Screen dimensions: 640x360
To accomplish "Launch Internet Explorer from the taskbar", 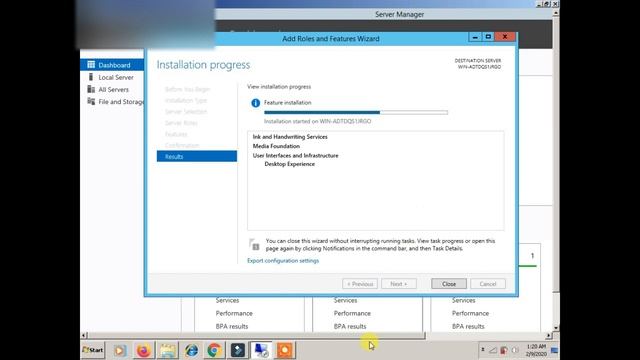I will tap(191, 350).
